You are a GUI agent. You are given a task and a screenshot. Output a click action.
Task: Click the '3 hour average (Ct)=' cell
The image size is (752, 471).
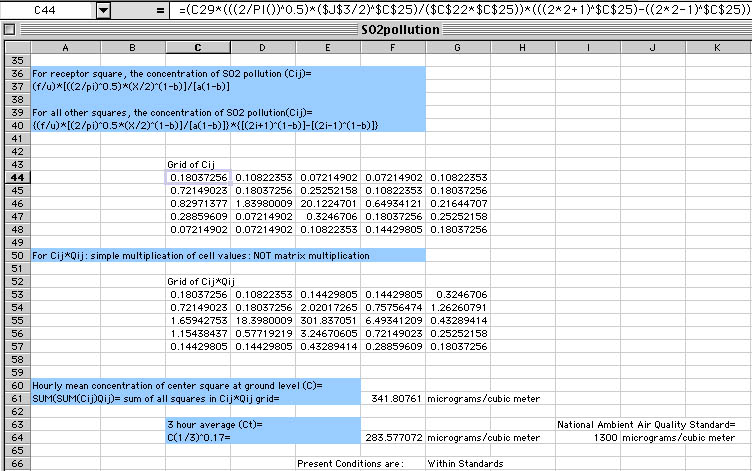[x=215, y=424]
